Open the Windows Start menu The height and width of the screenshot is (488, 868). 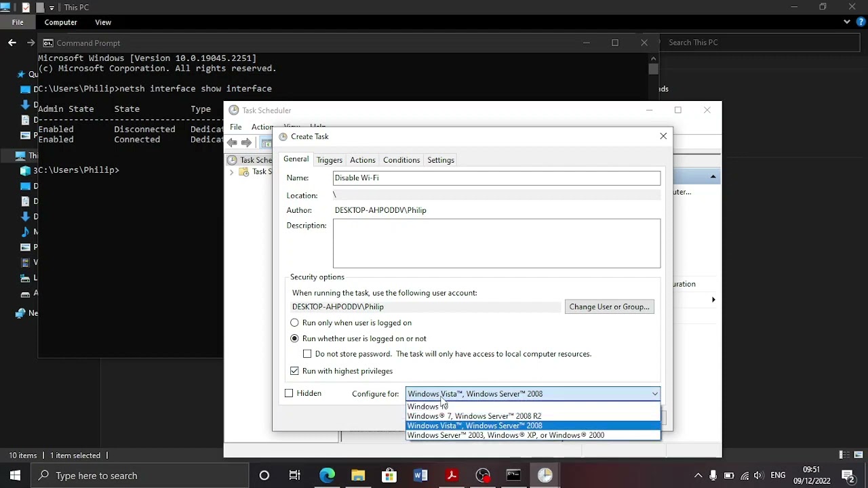pyautogui.click(x=15, y=475)
